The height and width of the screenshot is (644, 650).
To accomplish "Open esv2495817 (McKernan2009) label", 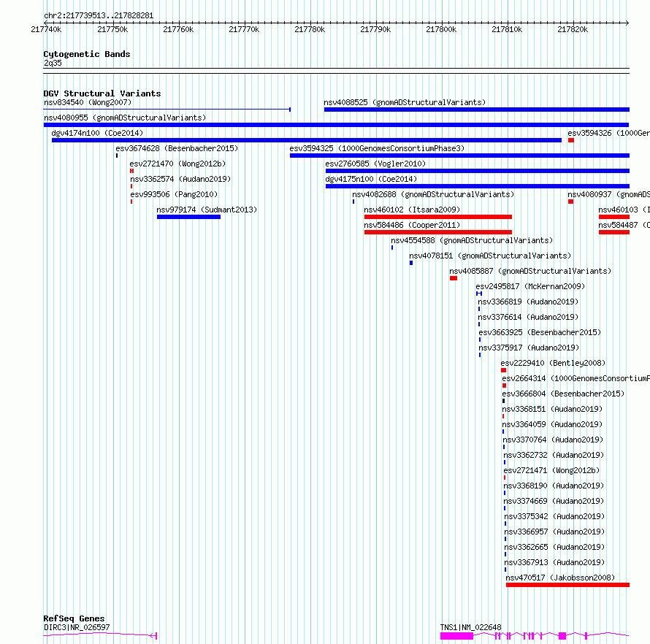I will click(x=530, y=286).
